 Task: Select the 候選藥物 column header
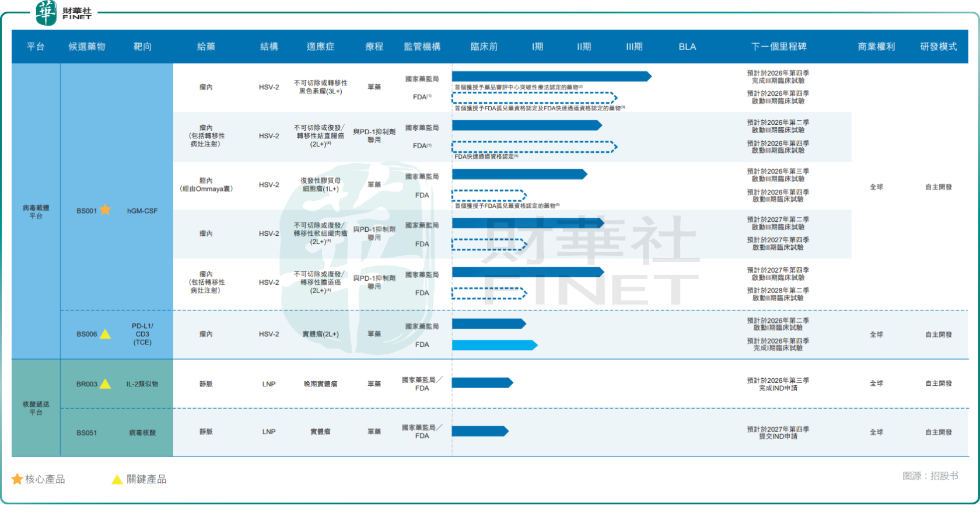point(87,47)
